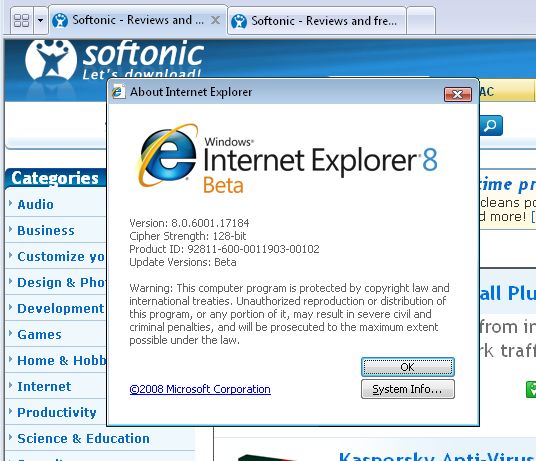Image resolution: width=536 pixels, height=461 pixels.
Task: Click OK in About dialog
Action: pos(408,367)
